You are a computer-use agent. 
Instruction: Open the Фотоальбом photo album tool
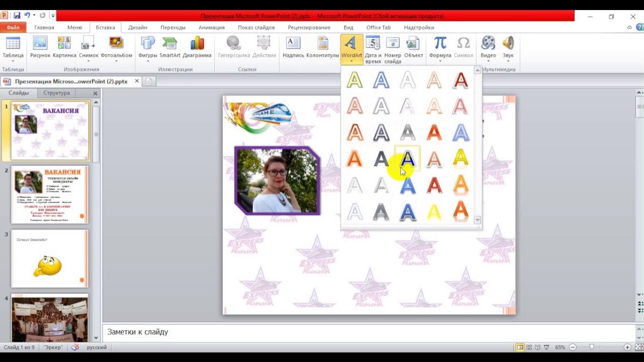pos(116,49)
